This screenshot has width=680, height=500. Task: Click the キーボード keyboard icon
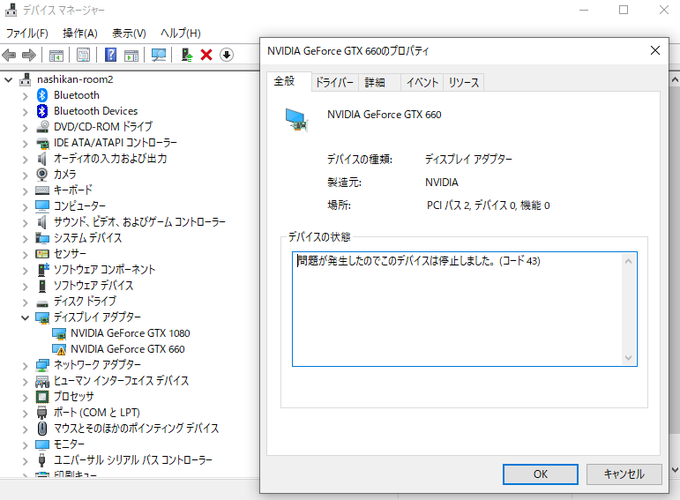[x=42, y=190]
